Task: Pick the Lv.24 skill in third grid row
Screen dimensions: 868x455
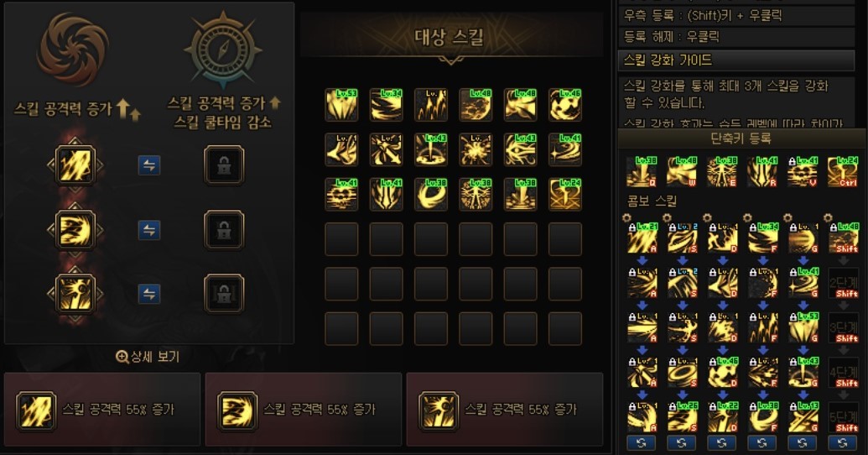Action: click(565, 194)
